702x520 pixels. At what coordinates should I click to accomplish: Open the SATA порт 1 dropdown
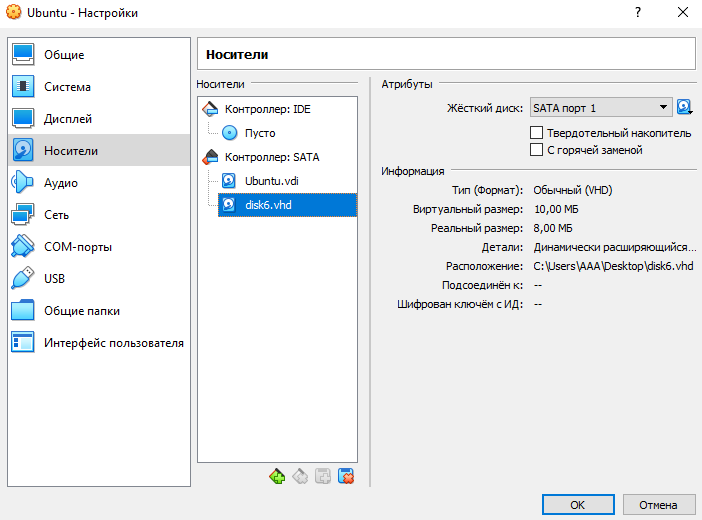tap(601, 107)
